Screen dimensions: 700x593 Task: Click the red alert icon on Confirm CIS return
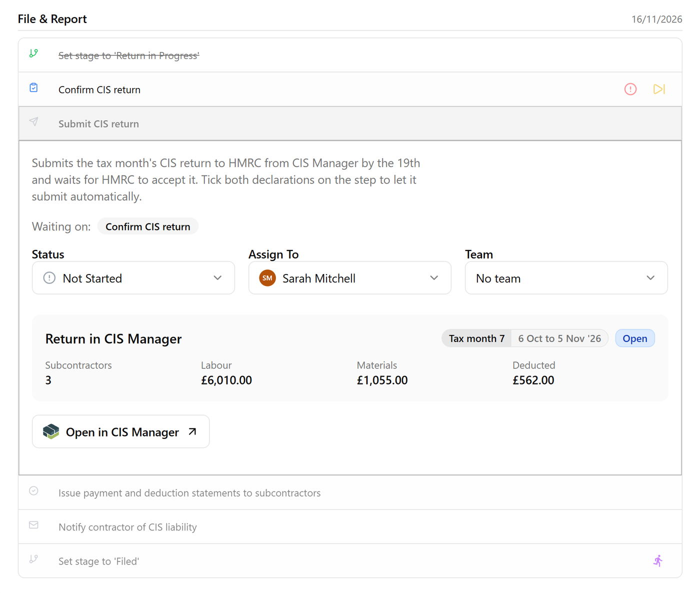[x=630, y=89]
